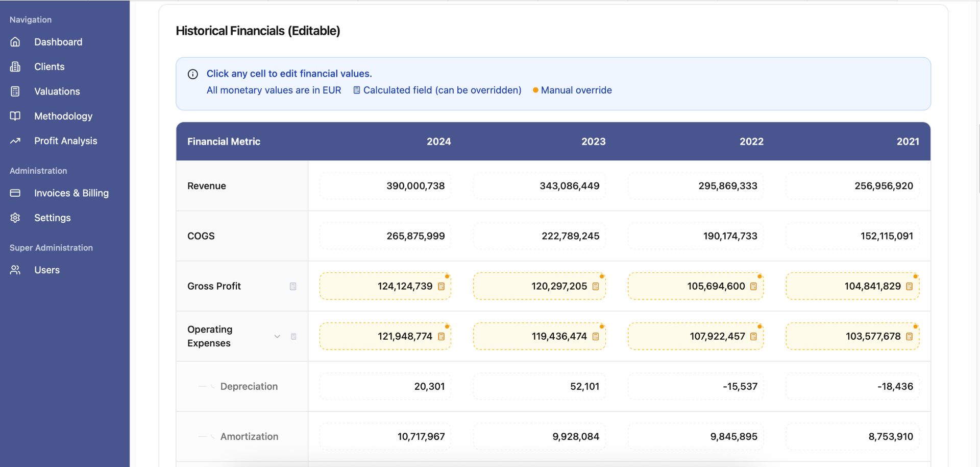Image resolution: width=980 pixels, height=467 pixels.
Task: Click the orange override dot on 2024 Gross Profit
Action: pos(447,276)
